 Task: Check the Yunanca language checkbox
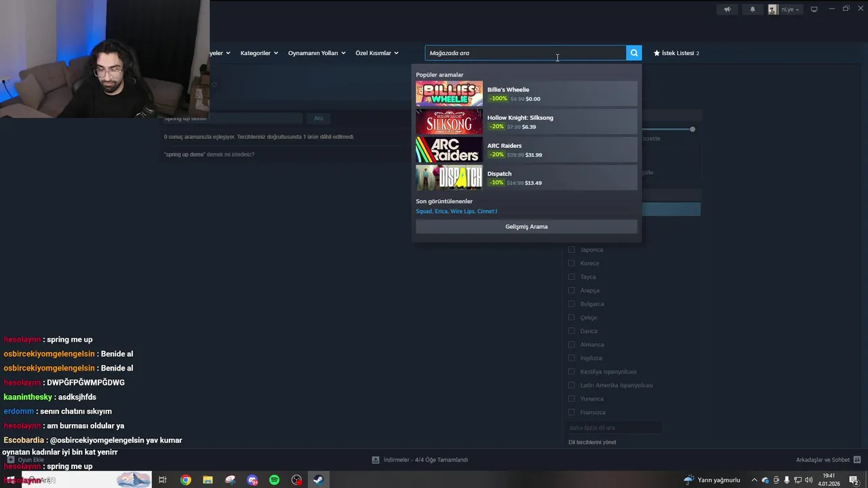click(x=571, y=399)
